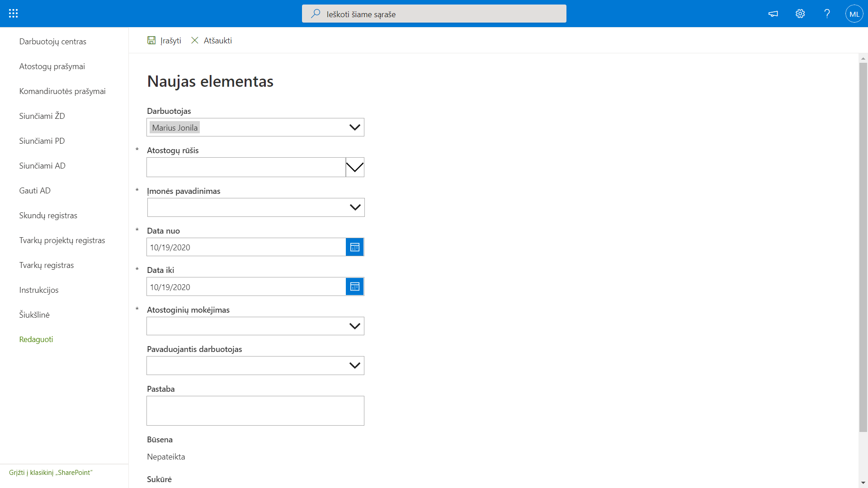This screenshot has width=868, height=488.
Task: Click the Atšaukti X icon
Action: [195, 40]
